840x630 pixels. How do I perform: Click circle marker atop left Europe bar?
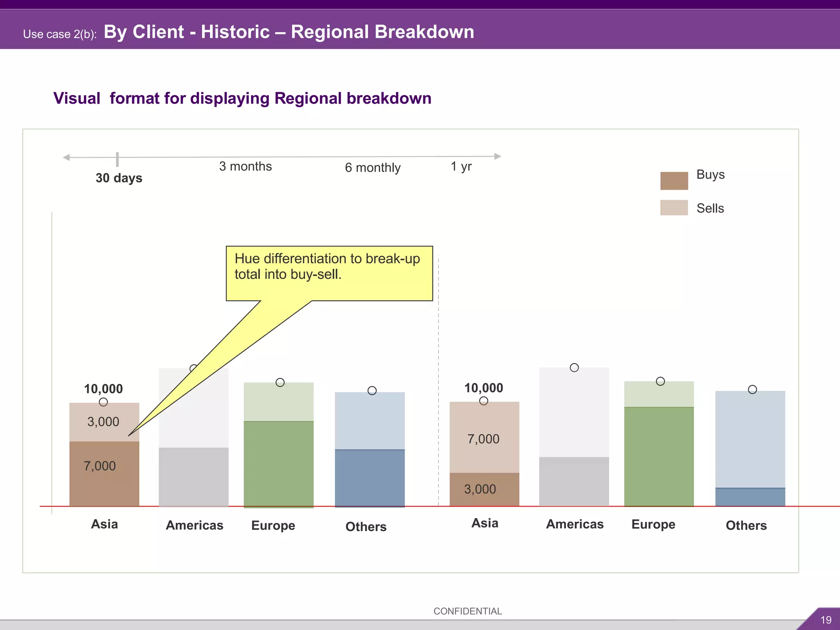280,382
